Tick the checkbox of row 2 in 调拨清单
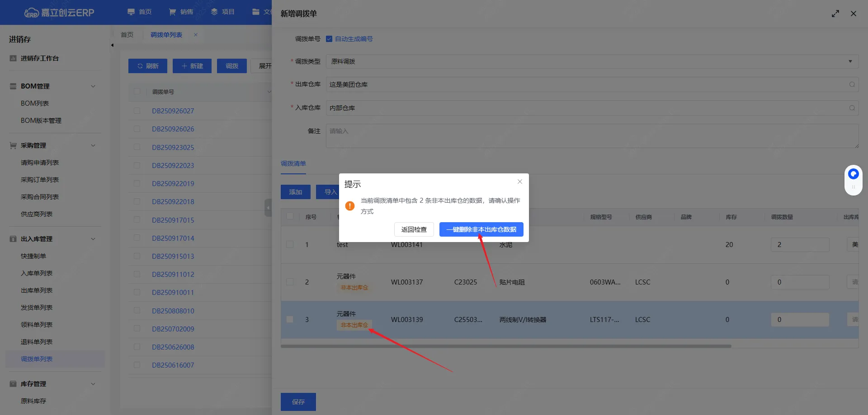This screenshot has width=868, height=415. [x=290, y=282]
